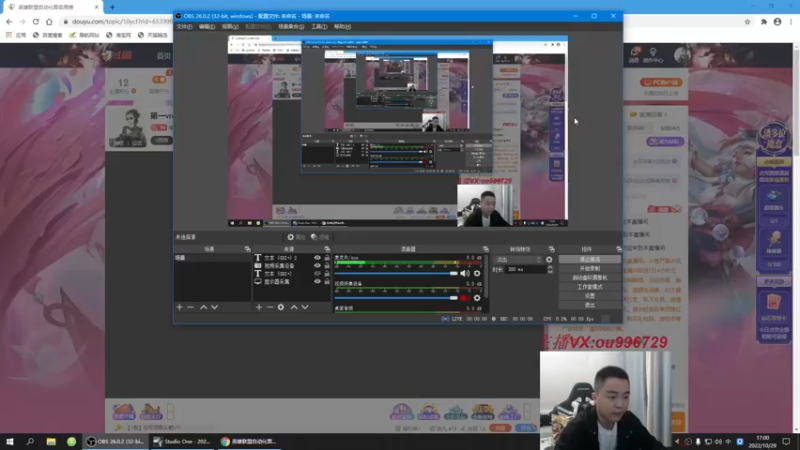Open the Tools menu in OBS
Viewport: 800px width, 450px height.
point(319,27)
